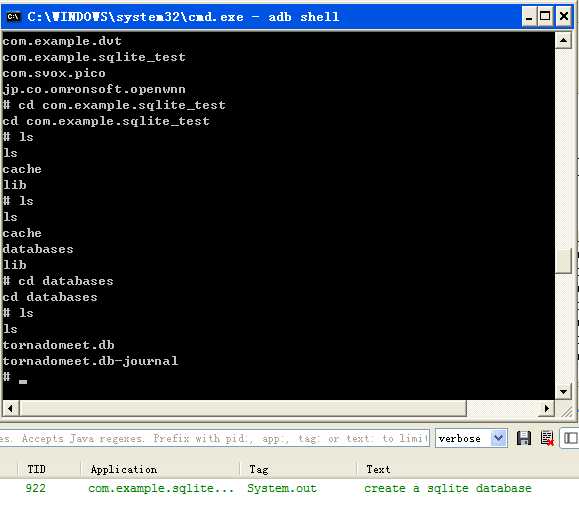Click the com.example.dvt package line
This screenshot has height=505, width=579.
coord(62,41)
